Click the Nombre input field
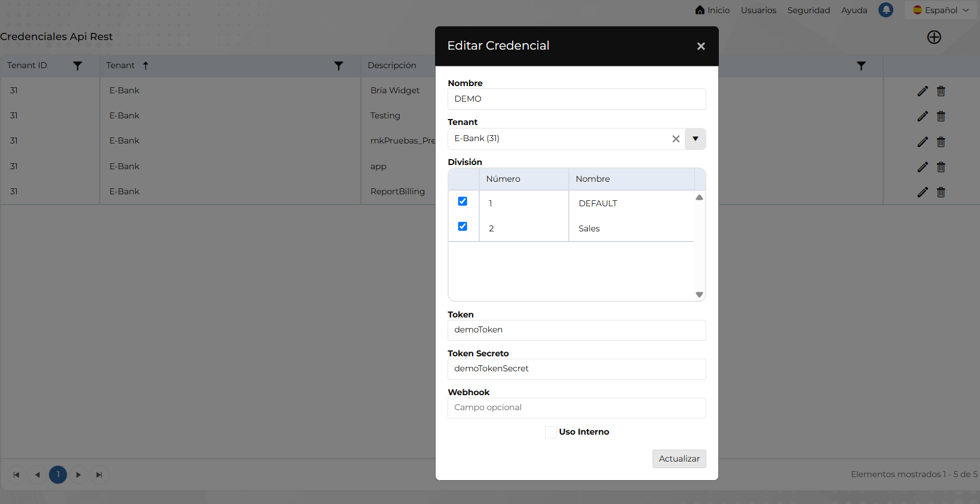The width and height of the screenshot is (980, 504). pos(577,99)
